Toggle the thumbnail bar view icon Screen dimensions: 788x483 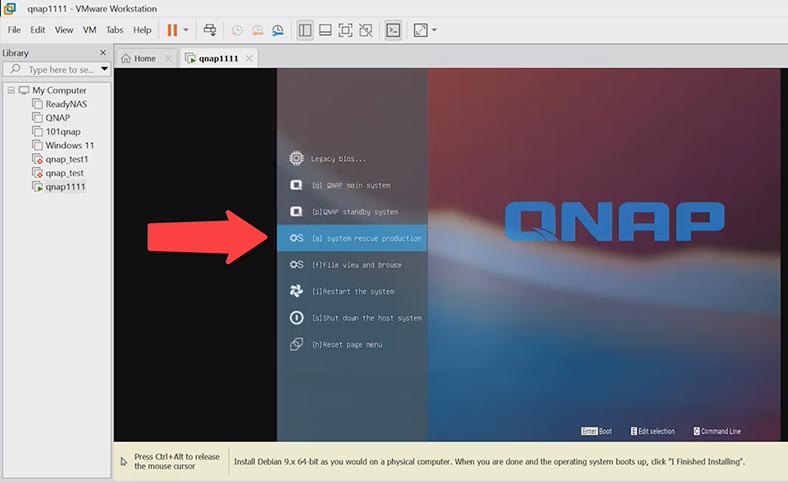[325, 30]
